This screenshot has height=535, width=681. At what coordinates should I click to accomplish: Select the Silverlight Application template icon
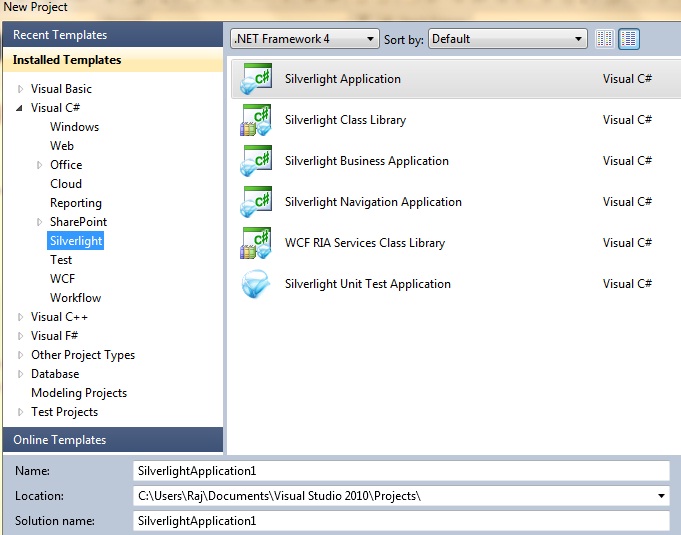pyautogui.click(x=256, y=79)
